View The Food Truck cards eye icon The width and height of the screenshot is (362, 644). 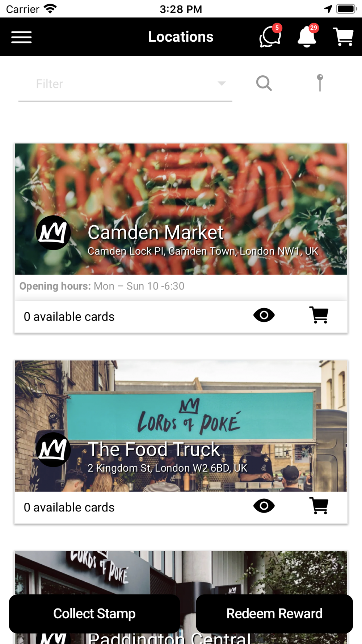coord(264,506)
